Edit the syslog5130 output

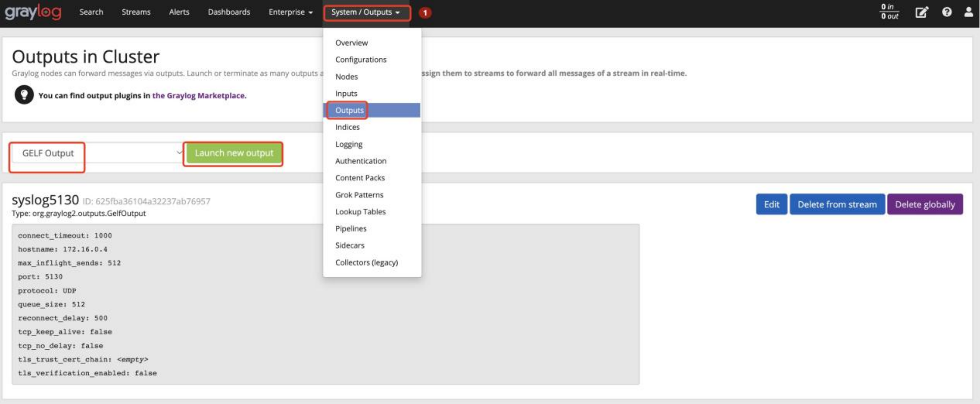771,204
